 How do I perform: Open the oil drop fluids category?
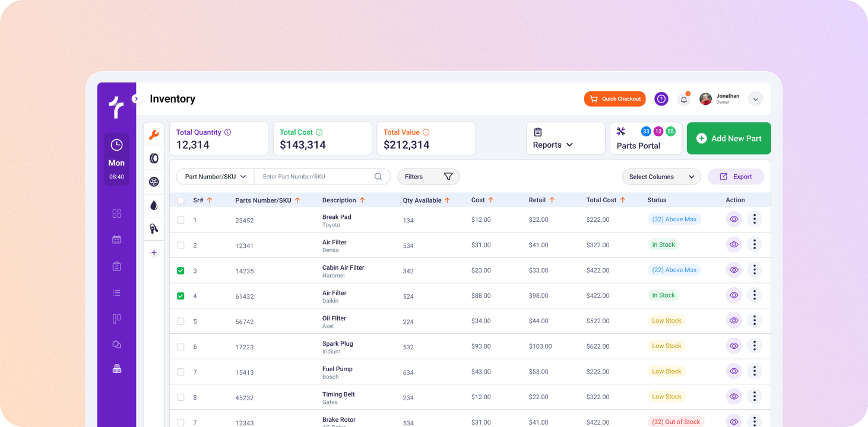pos(154,205)
